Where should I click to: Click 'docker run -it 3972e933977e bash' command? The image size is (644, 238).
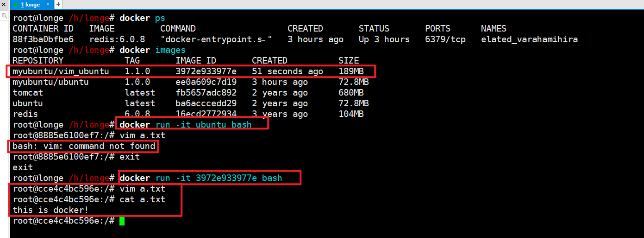tap(201, 178)
